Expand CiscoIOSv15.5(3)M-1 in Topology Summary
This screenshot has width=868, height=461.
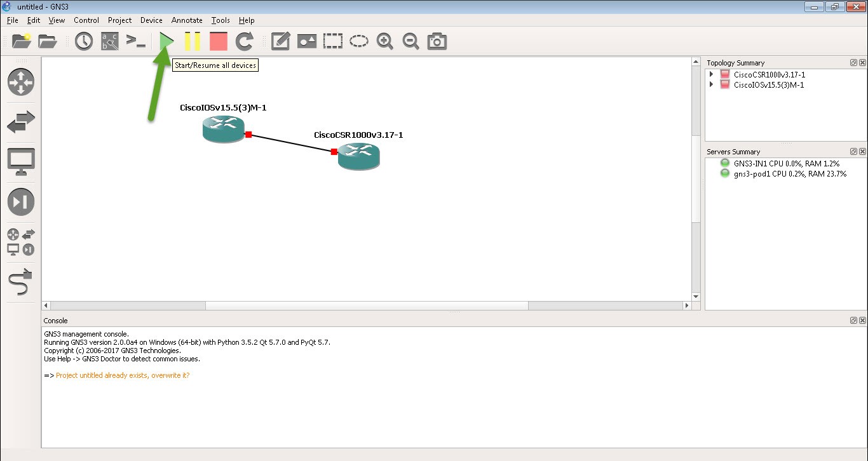[711, 84]
